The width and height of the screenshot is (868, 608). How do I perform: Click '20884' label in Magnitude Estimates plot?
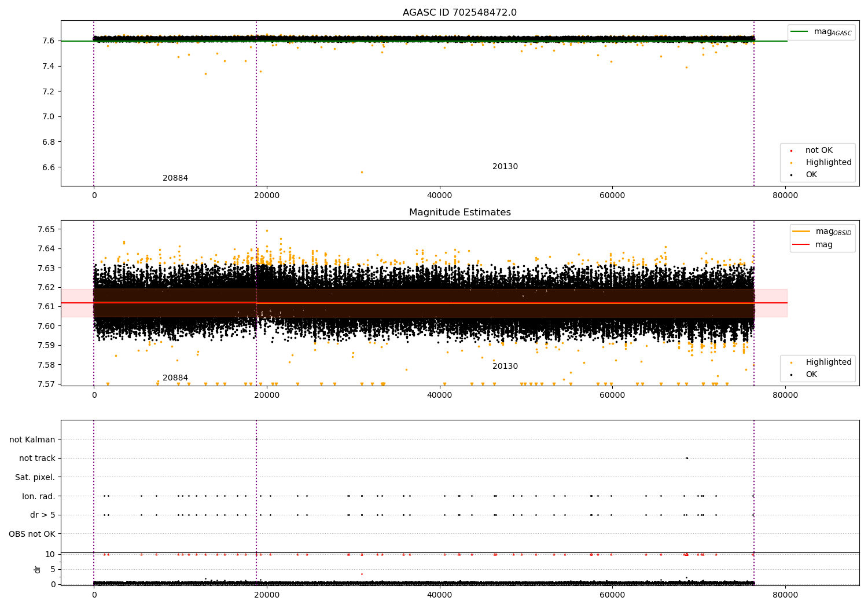pos(175,378)
